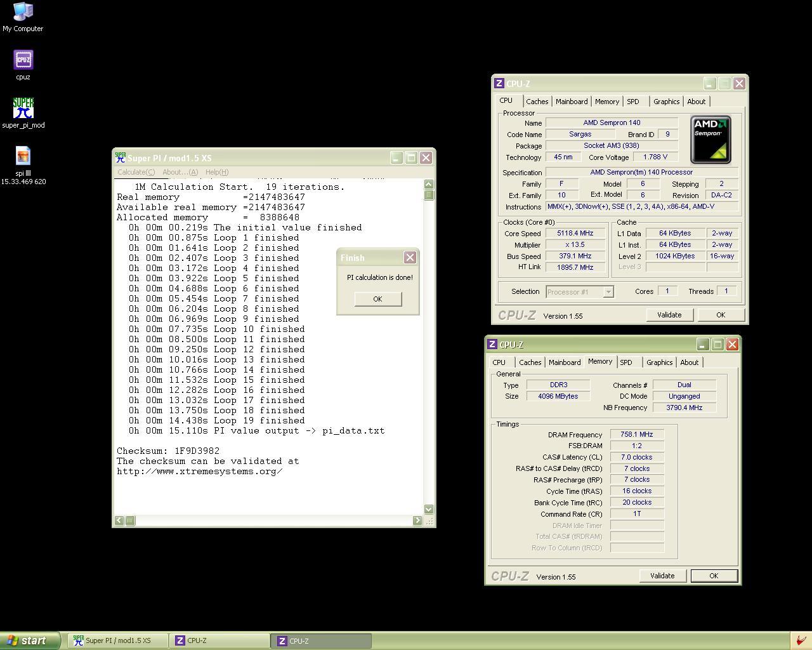Switch to Super PI taskbar button
This screenshot has width=812, height=650.
(x=117, y=640)
